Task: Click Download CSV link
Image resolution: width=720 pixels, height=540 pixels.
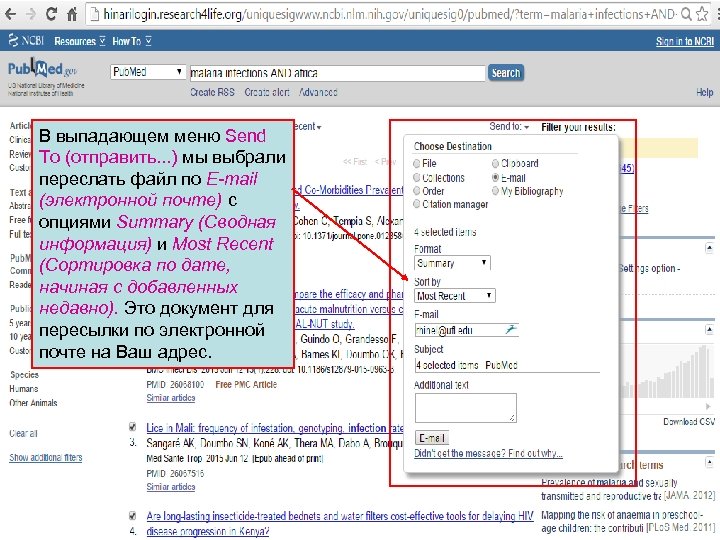Action: tap(689, 422)
